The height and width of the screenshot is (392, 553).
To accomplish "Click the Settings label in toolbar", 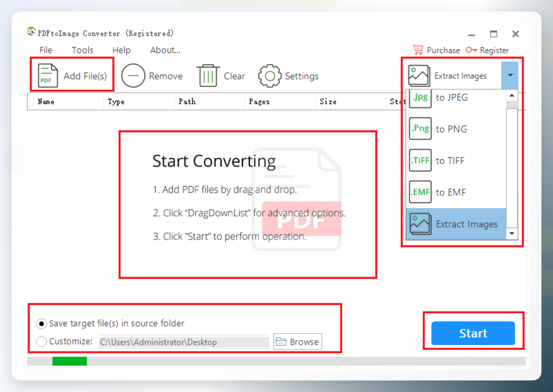I will coord(302,76).
